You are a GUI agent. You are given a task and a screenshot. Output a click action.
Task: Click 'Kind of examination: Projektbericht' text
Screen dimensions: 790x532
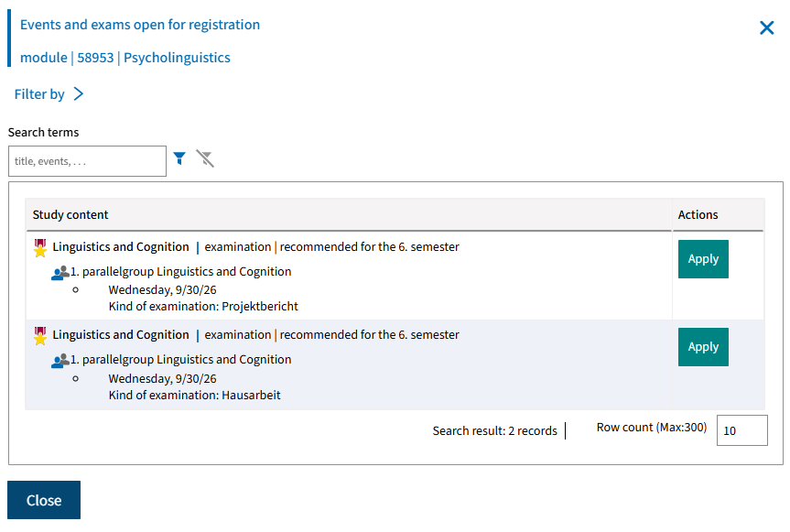coord(203,307)
